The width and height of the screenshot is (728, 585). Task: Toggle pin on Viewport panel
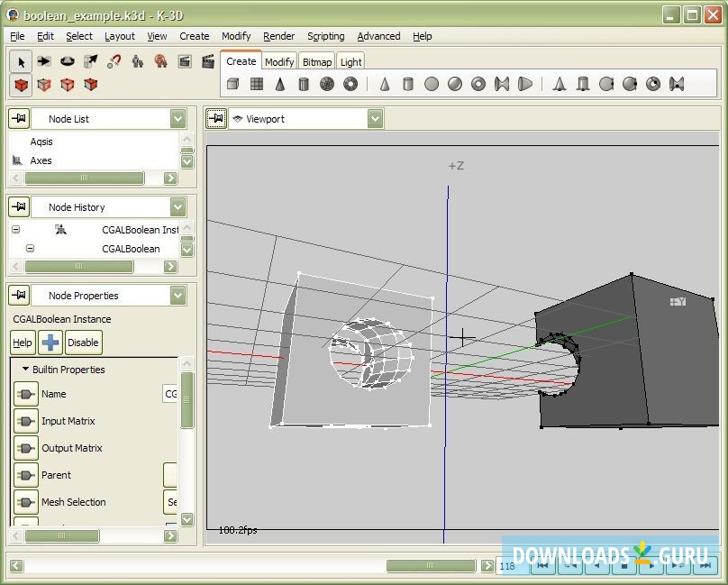click(216, 119)
